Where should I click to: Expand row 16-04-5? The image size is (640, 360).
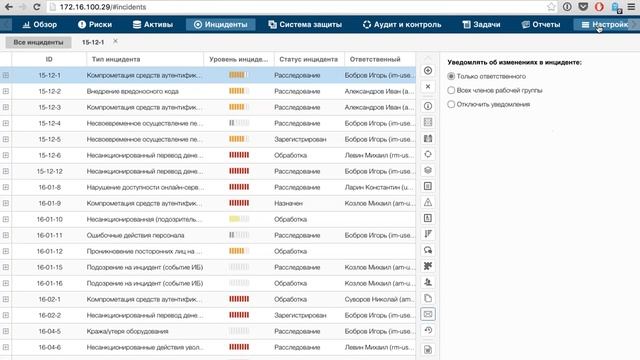click(6, 331)
